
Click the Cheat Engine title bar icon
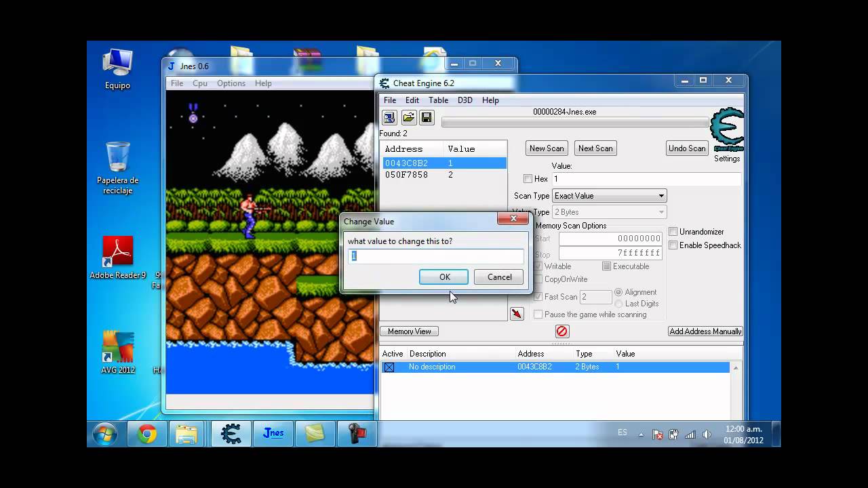coord(384,83)
